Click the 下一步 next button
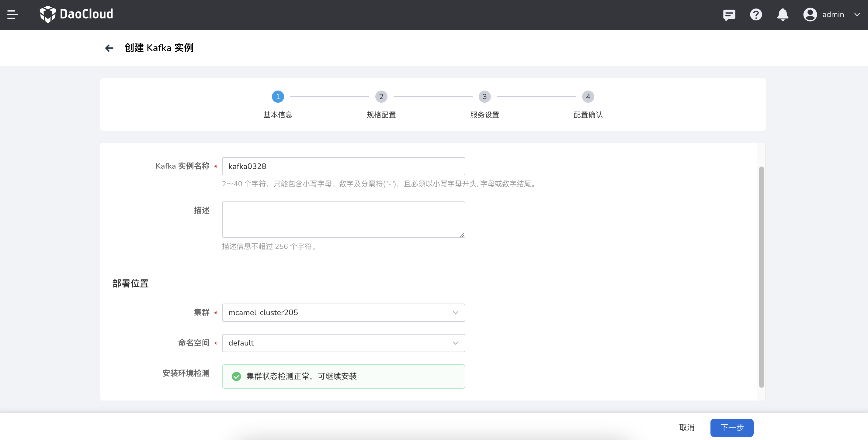 [x=732, y=427]
